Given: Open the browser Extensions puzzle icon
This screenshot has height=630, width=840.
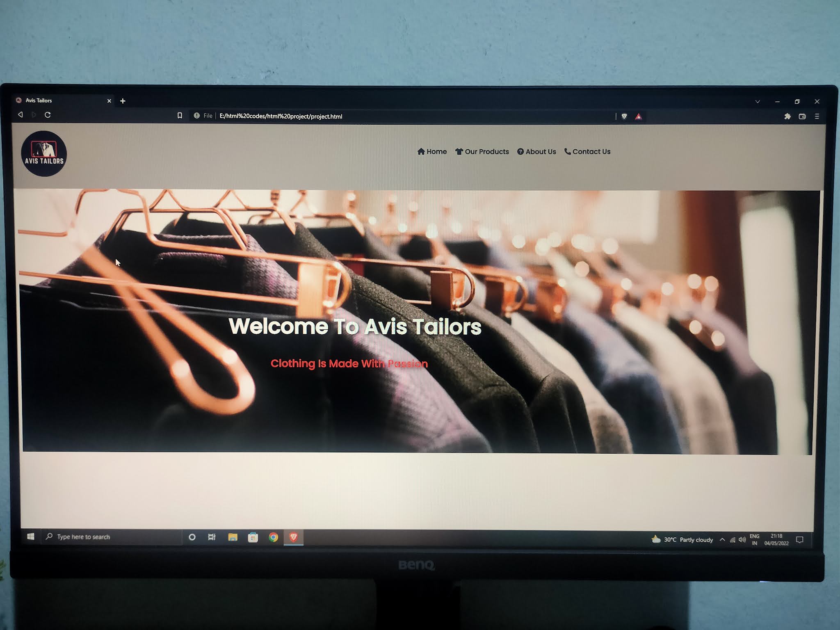Looking at the screenshot, I should pyautogui.click(x=788, y=116).
